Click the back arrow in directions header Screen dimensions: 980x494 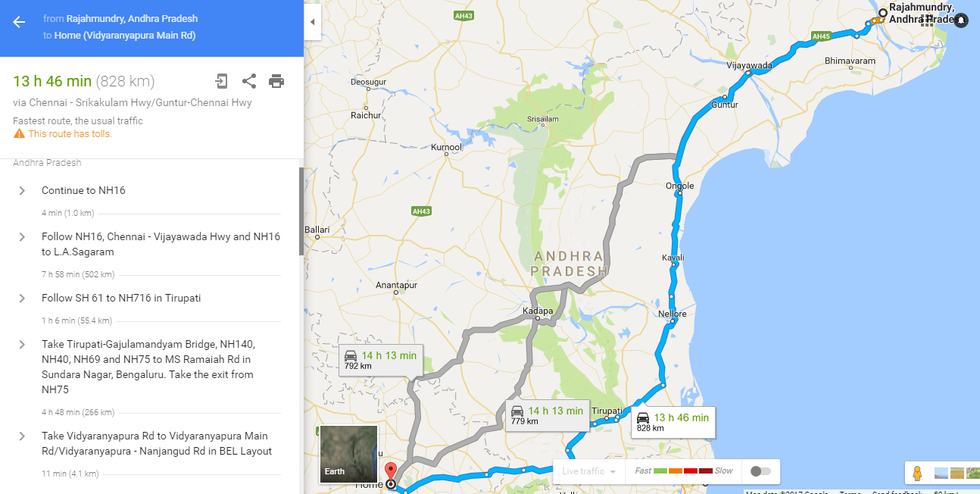[x=19, y=22]
